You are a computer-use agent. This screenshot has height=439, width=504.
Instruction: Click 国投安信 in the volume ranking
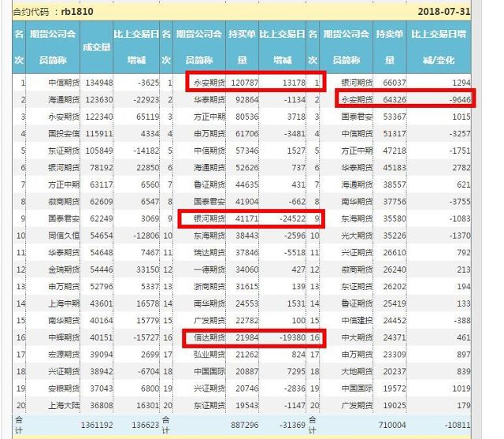[x=64, y=134]
